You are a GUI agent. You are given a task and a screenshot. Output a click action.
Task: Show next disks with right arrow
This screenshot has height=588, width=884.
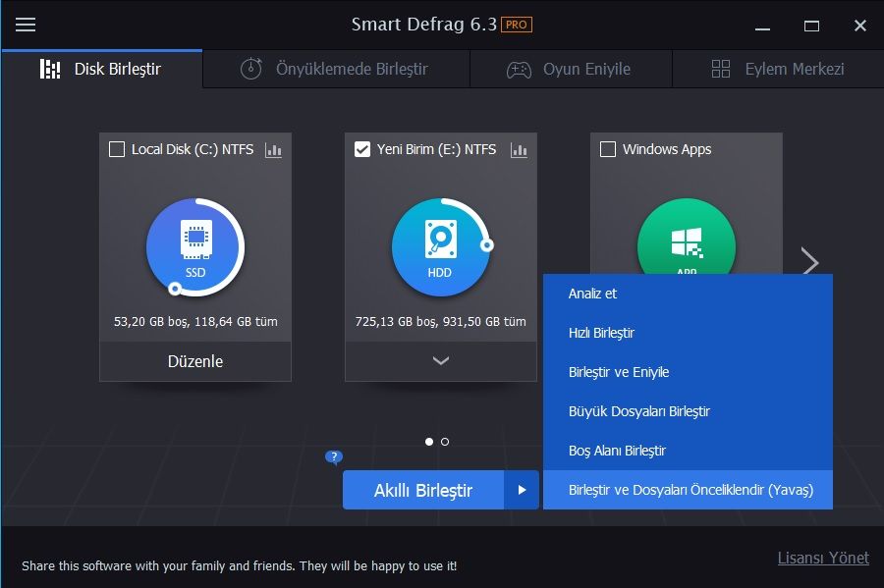810,261
